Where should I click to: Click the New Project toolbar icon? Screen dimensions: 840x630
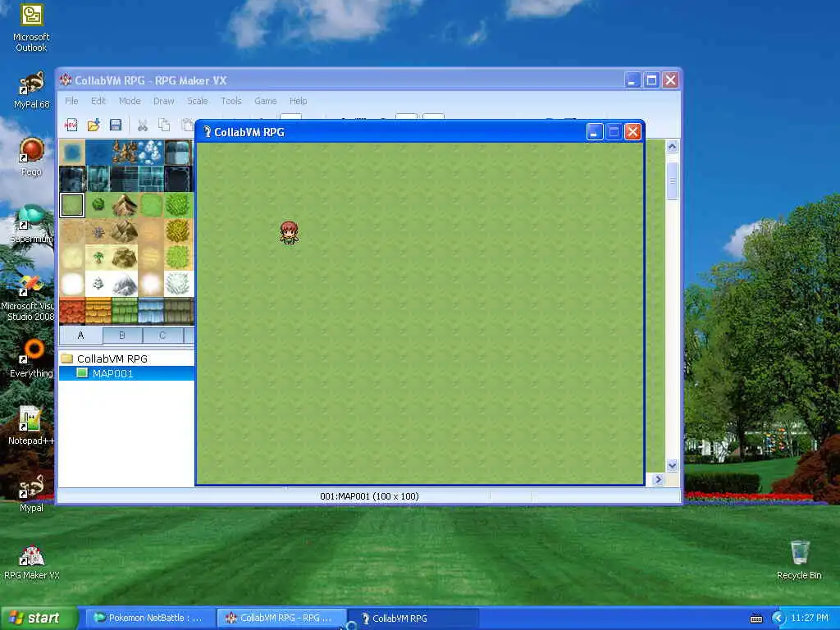point(71,125)
